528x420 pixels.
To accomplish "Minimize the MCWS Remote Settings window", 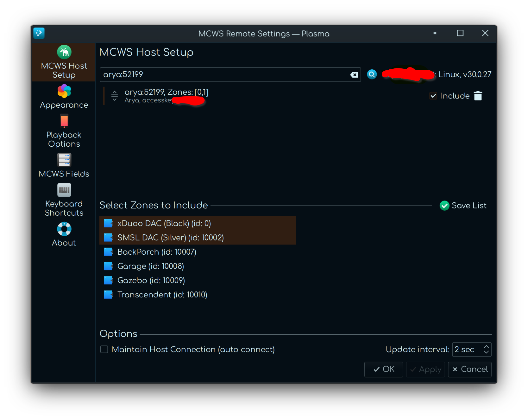I will click(435, 33).
